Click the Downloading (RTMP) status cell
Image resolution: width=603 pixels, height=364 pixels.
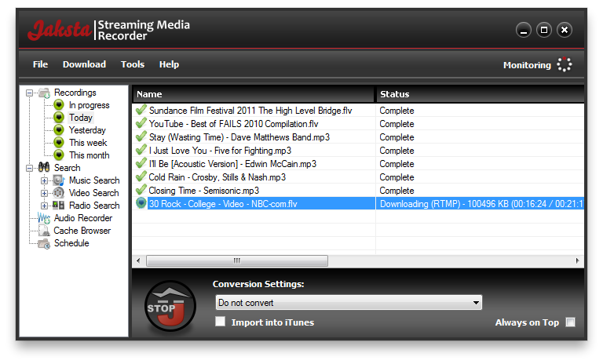[480, 204]
